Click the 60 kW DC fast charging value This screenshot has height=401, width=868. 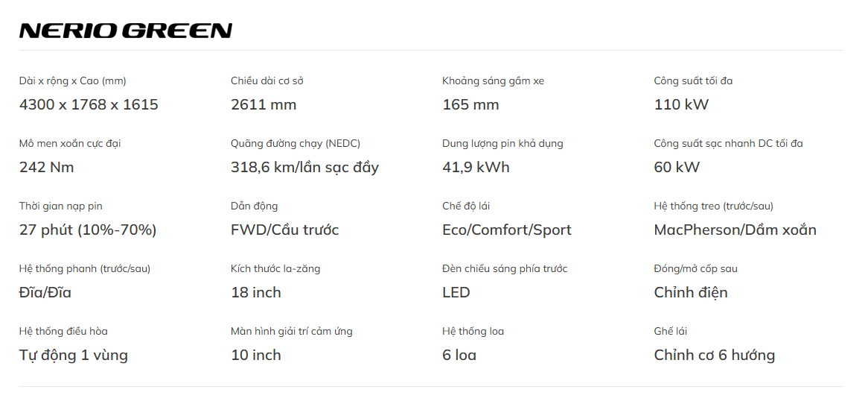677,167
